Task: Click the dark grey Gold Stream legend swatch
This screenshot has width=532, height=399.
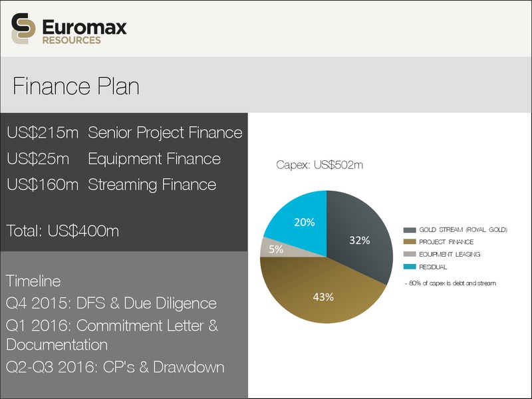Action: click(410, 230)
